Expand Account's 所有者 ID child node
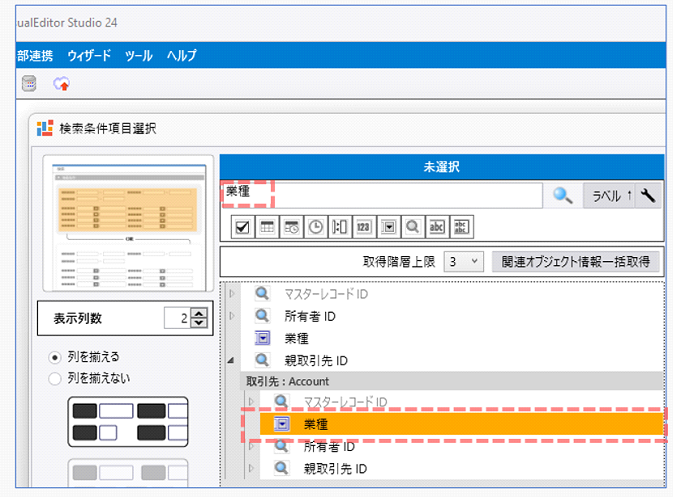 251,446
